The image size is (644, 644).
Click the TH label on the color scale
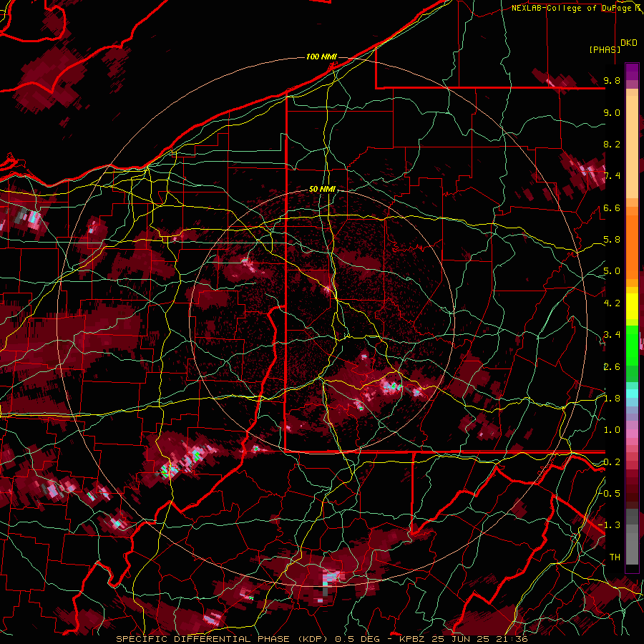pyautogui.click(x=615, y=557)
